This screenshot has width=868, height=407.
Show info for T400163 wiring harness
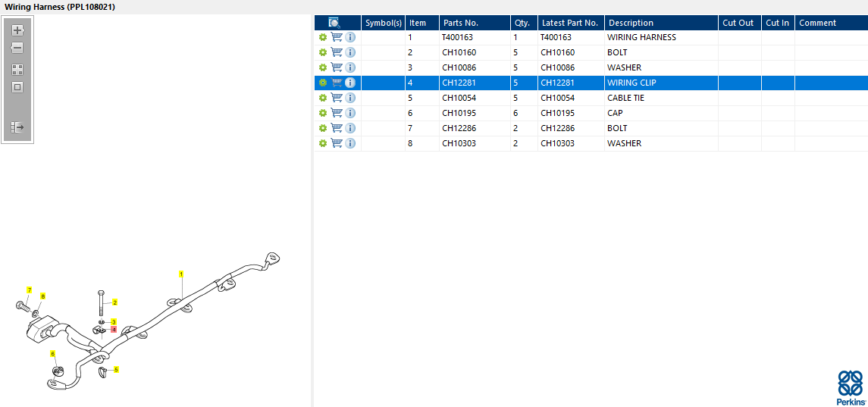(x=350, y=37)
